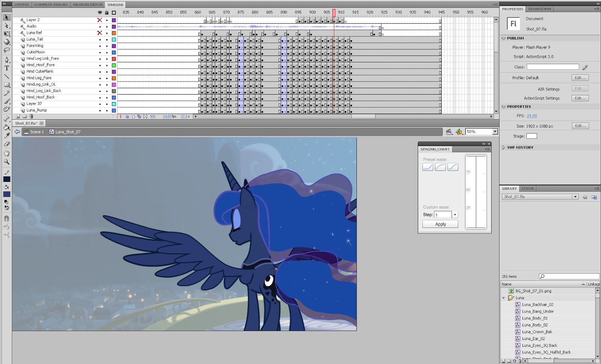Activate the Deco tool
Screen dimensions: 601x364
[x=6, y=110]
